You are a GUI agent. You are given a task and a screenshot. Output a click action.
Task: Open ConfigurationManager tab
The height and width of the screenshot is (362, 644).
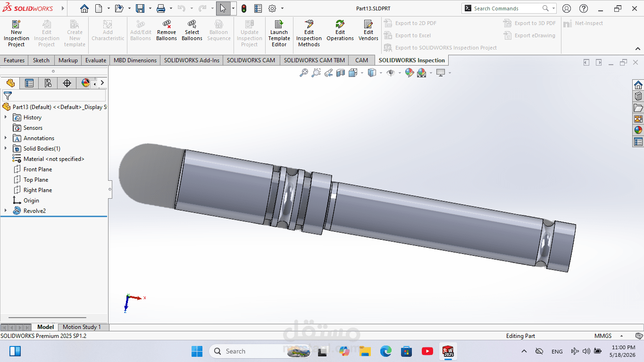(48, 83)
